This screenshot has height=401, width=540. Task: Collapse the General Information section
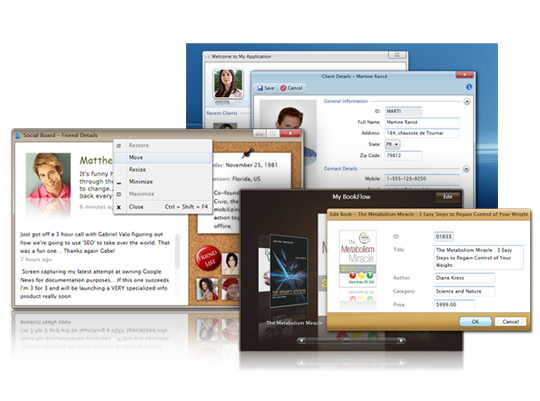click(467, 102)
